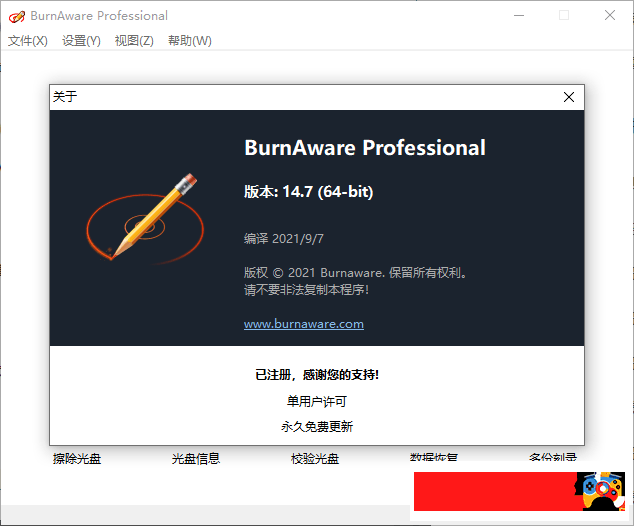The image size is (634, 526).
Task: Select the 擦除光盘 tool
Action: pos(77,459)
